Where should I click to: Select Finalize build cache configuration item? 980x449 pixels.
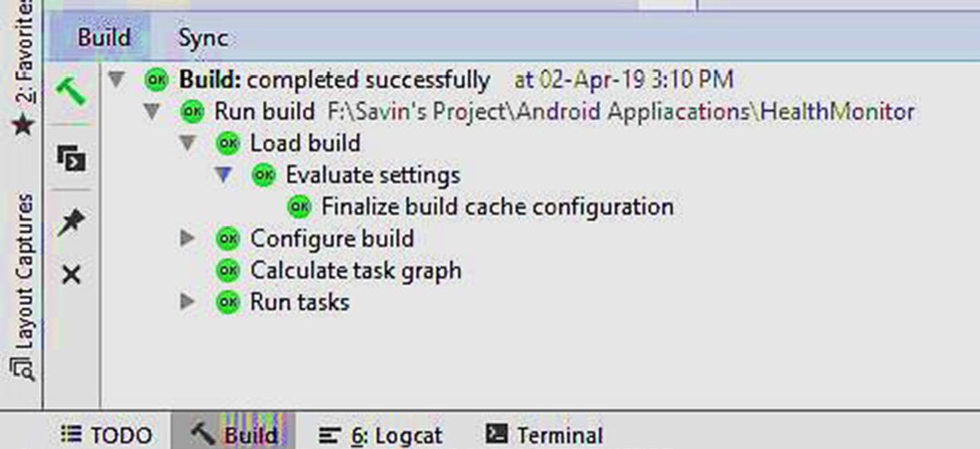[497, 206]
